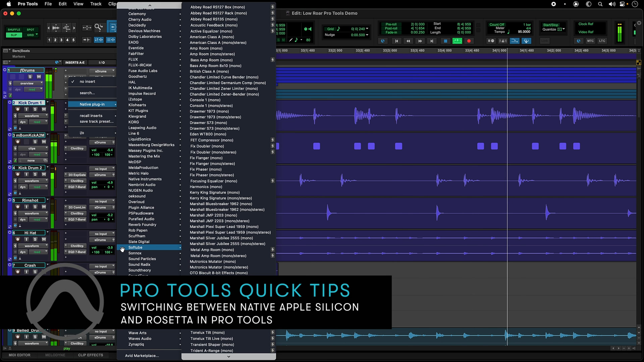Select Sibilance plugin from Slate Digital
Image resolution: width=644 pixels, height=362 pixels.
click(x=139, y=241)
